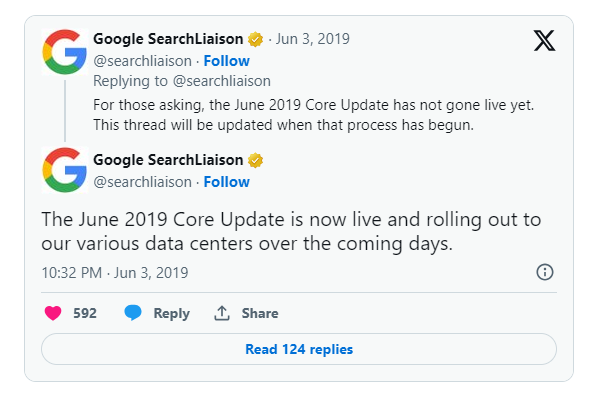Open the second tweet's @searchliaison handle

(x=143, y=182)
